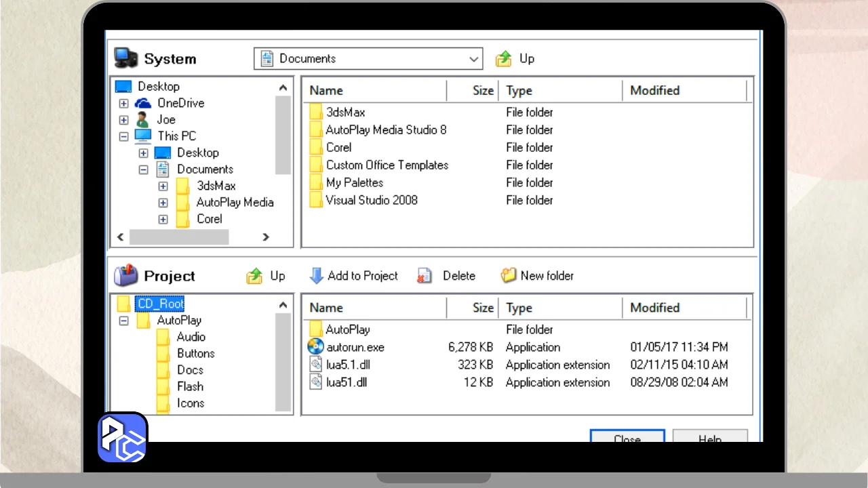Image resolution: width=868 pixels, height=488 pixels.
Task: Sort project files by Size column
Action: point(472,308)
